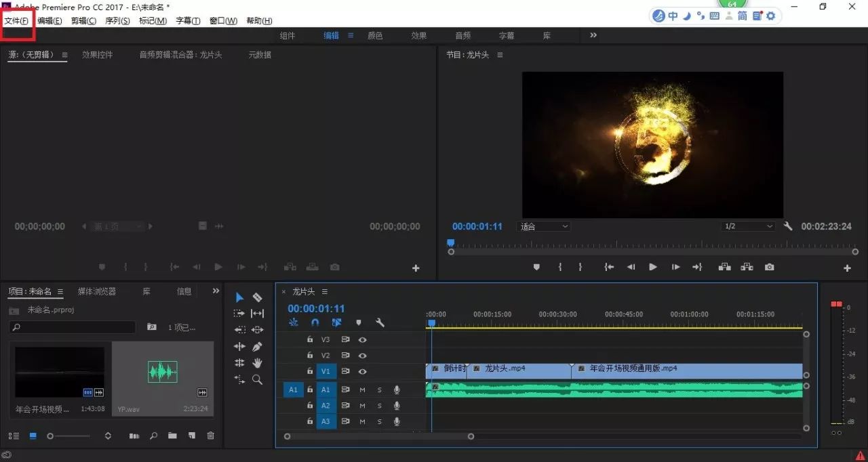Viewport: 868px width, 462px height.
Task: Toggle timeline Snap magnet
Action: [315, 323]
